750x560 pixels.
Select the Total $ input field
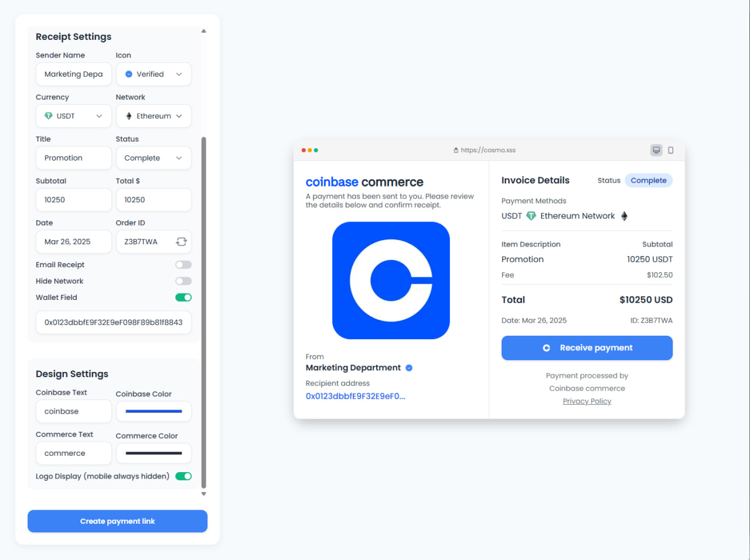click(154, 200)
